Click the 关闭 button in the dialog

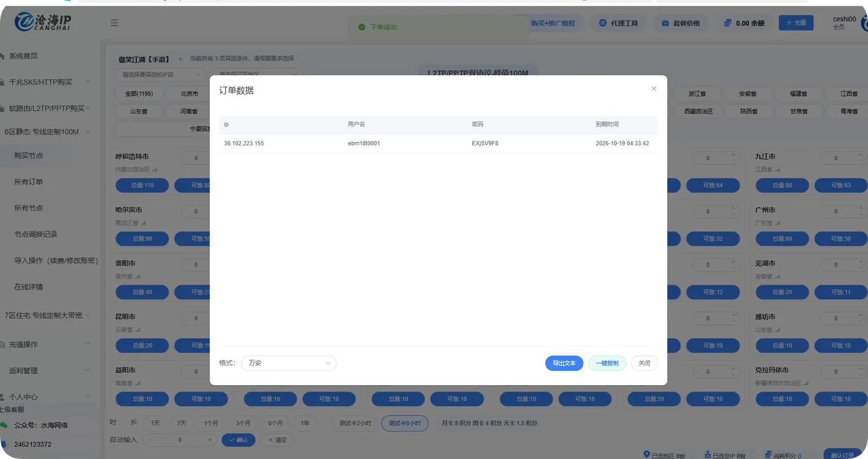pos(644,363)
